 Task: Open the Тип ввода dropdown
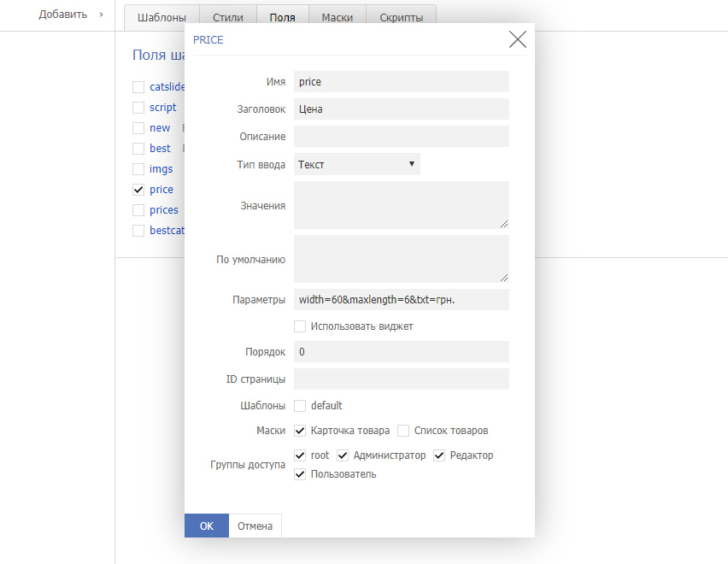pyautogui.click(x=357, y=164)
